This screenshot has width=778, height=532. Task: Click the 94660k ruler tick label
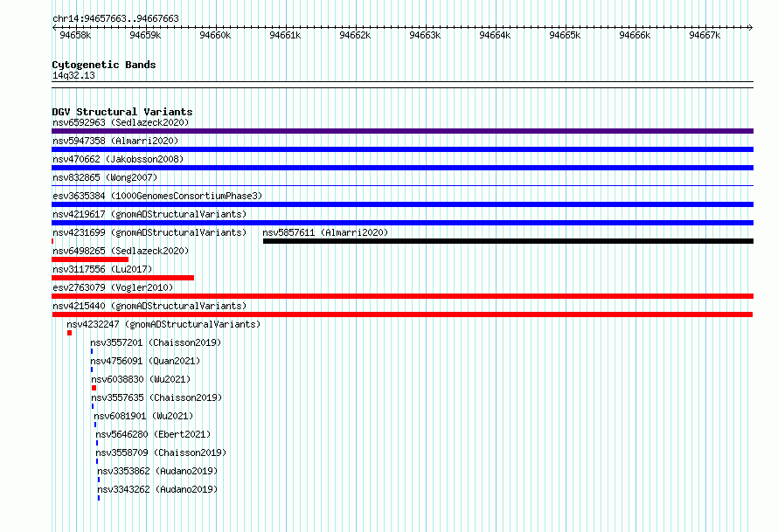point(215,35)
